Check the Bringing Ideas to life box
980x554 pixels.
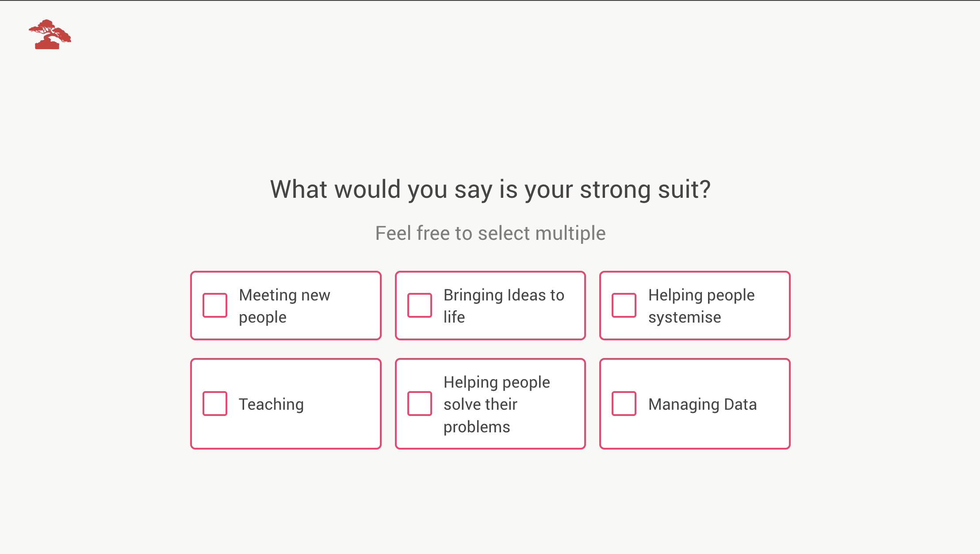pos(420,305)
